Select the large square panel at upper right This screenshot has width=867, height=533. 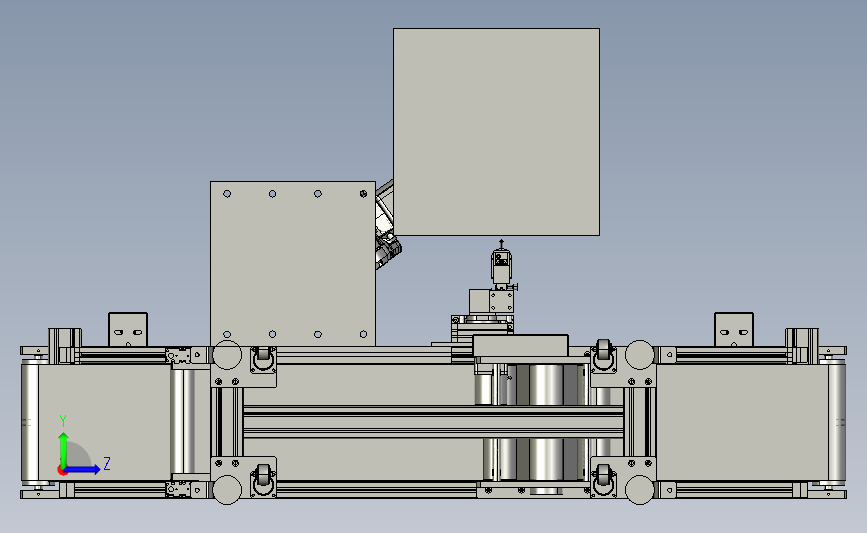coord(496,132)
